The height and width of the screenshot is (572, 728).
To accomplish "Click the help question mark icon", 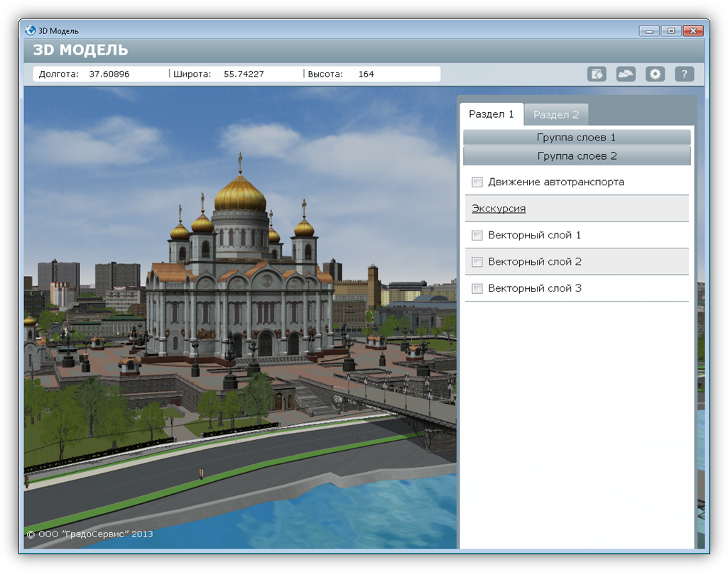I will [684, 74].
